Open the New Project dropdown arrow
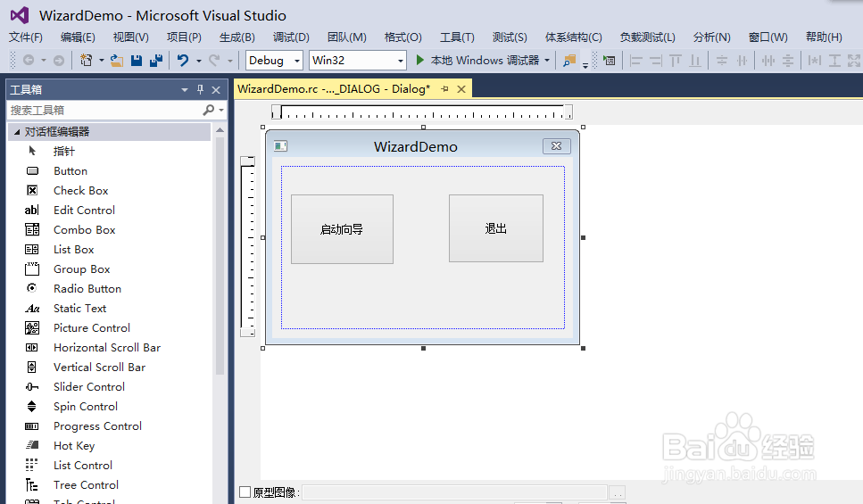 (x=101, y=61)
